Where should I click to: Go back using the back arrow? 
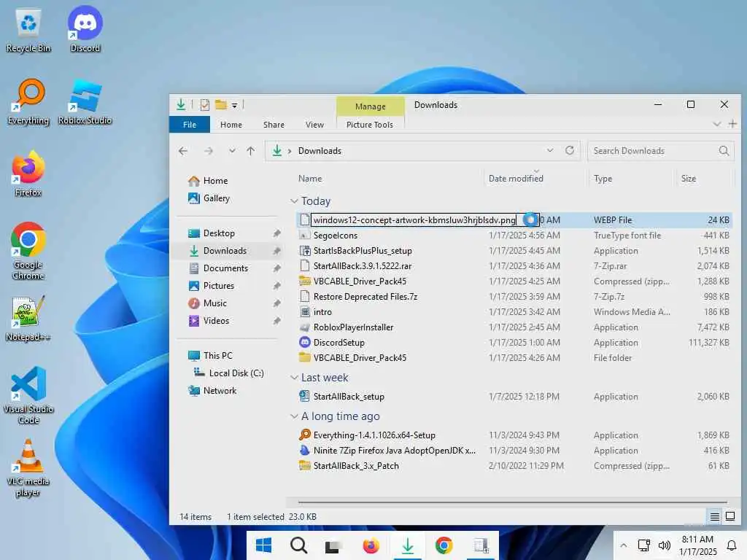point(183,151)
